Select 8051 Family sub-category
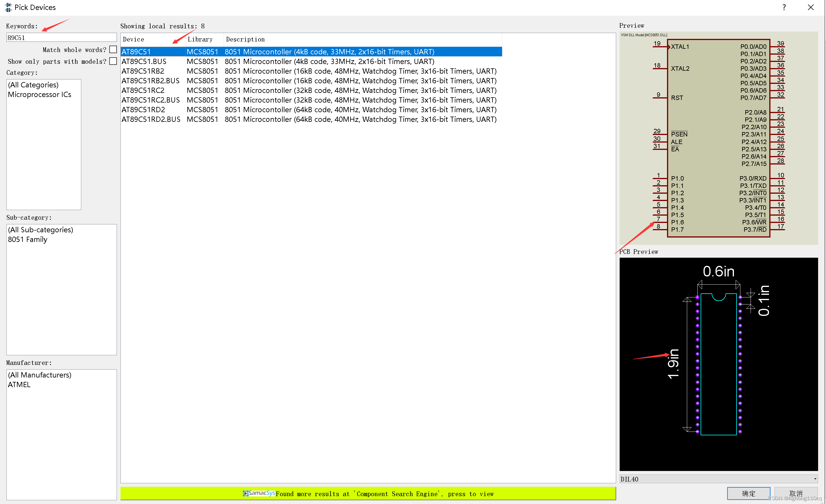826x504 pixels. coord(27,239)
